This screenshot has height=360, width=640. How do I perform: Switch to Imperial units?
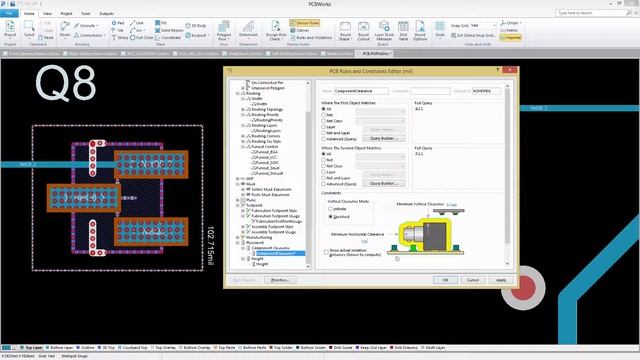511,37
